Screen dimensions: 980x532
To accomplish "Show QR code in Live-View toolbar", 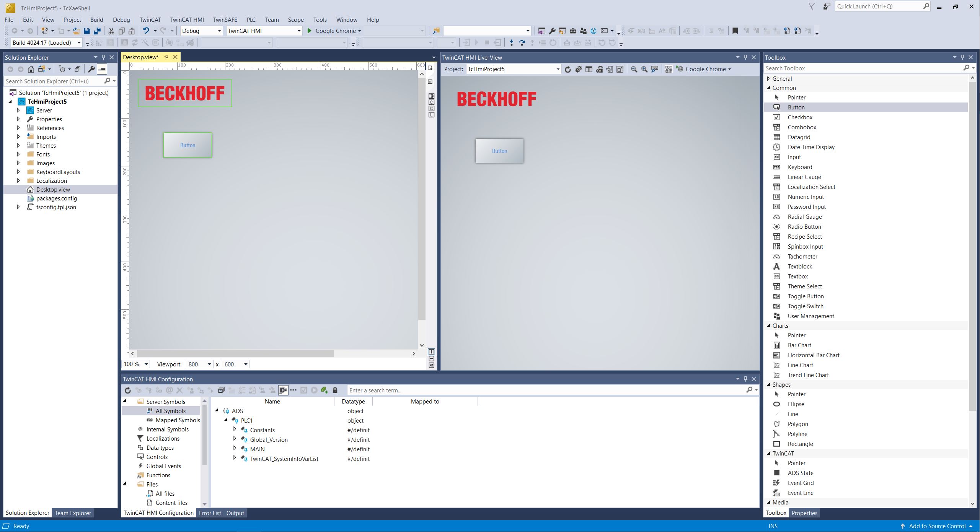I will pos(669,69).
